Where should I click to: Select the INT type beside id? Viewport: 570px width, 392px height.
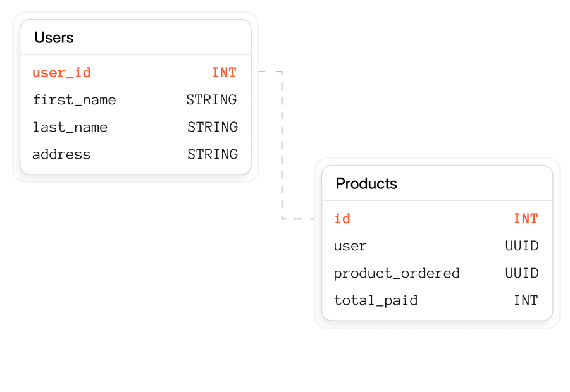[526, 219]
